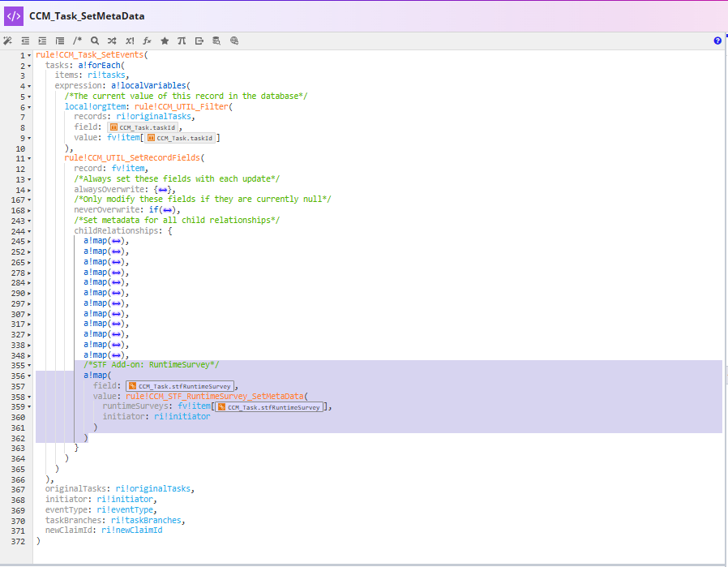The image size is (728, 567).
Task: Click the globe translation icon
Action: (x=234, y=41)
